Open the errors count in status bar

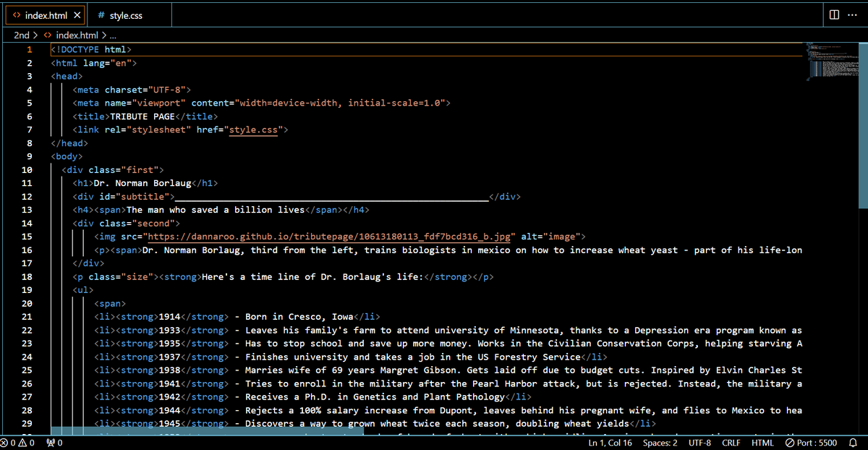coord(8,443)
